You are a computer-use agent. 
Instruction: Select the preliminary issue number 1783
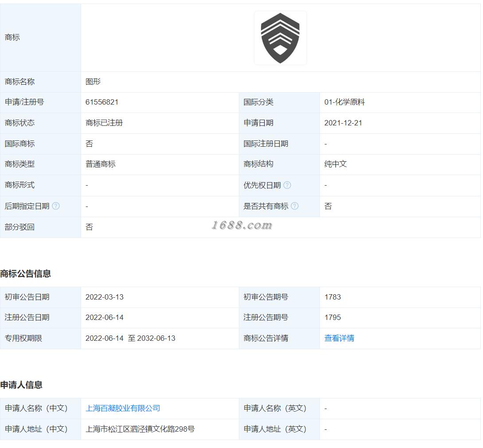pyautogui.click(x=333, y=297)
